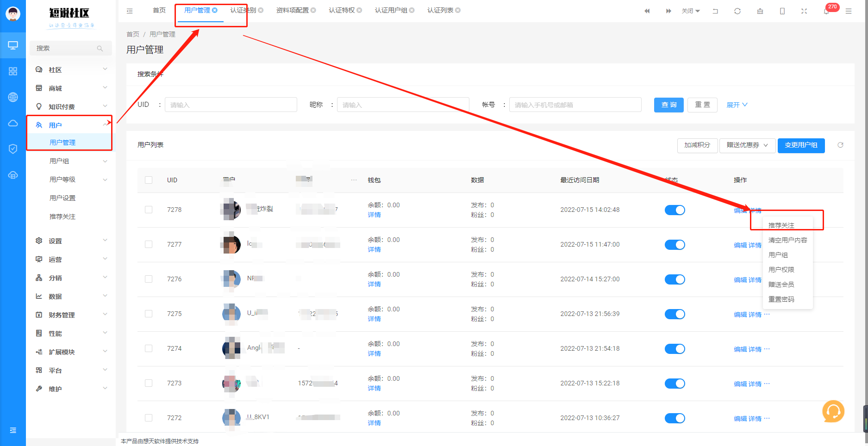This screenshot has width=868, height=446.
Task: Expand the 社区 sidebar menu
Action: click(71, 70)
